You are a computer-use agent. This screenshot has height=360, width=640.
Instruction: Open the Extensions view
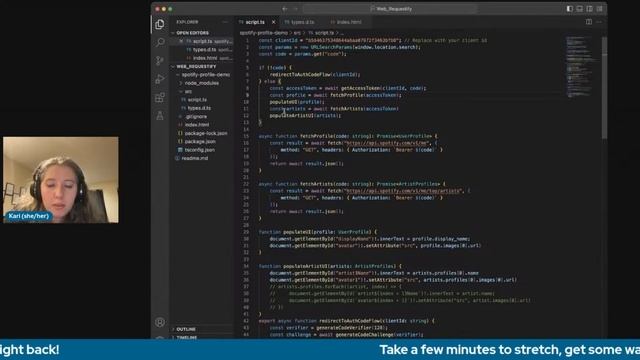pos(160,97)
